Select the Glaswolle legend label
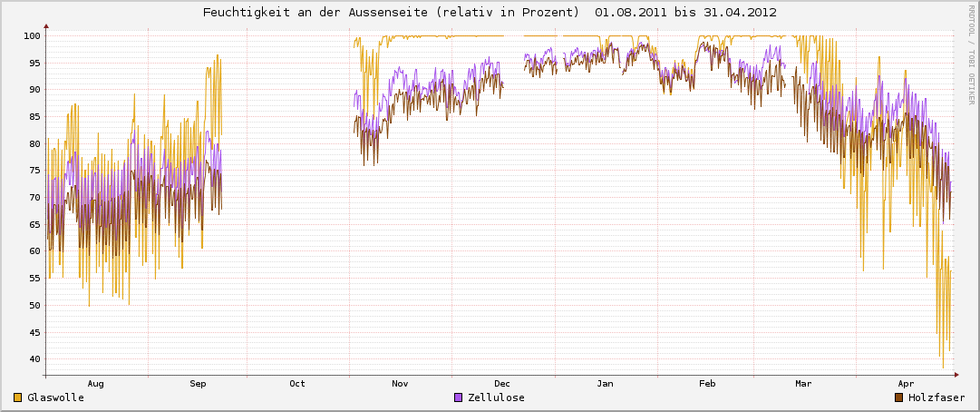 coord(55,397)
